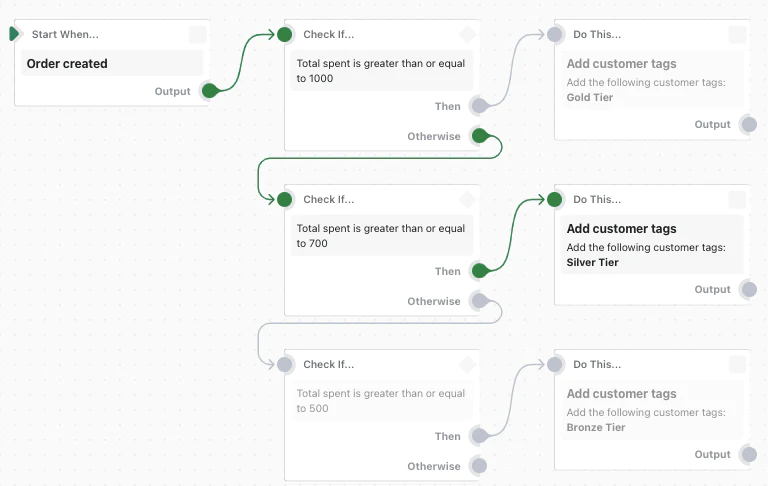The height and width of the screenshot is (486, 768).
Task: Click the Then connector of the 500 check
Action: 479,436
